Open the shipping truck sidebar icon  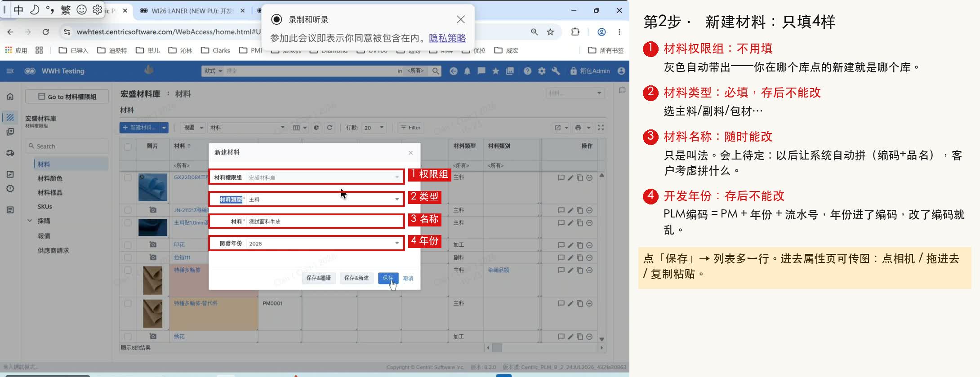(x=10, y=153)
